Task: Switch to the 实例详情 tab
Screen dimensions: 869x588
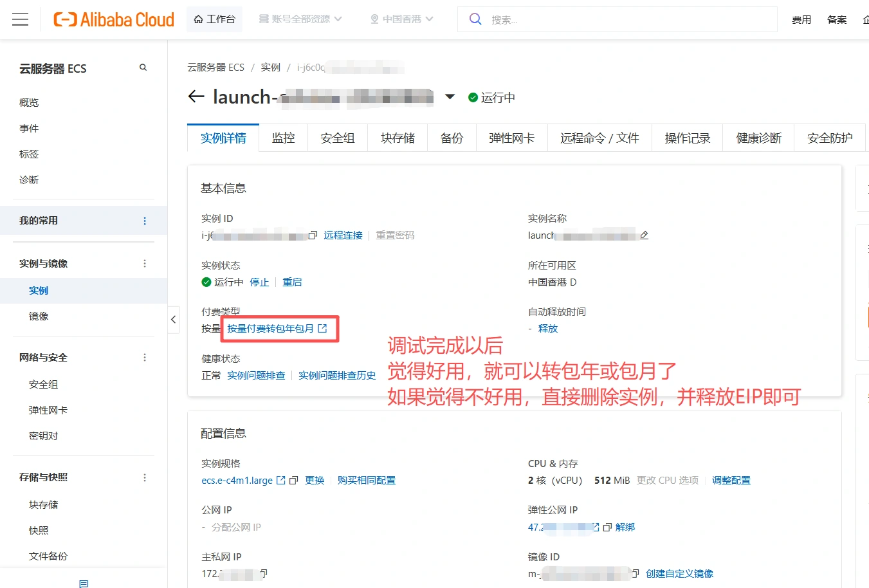Action: 223,138
